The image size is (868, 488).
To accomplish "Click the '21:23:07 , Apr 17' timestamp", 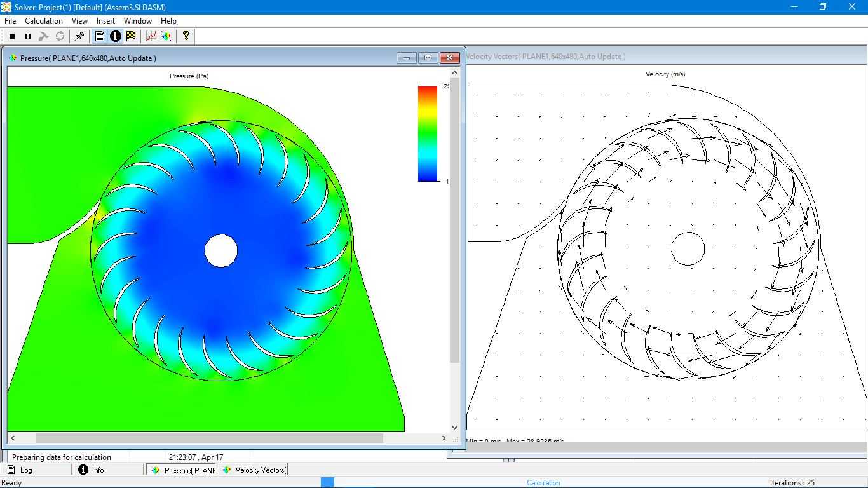I will click(196, 457).
